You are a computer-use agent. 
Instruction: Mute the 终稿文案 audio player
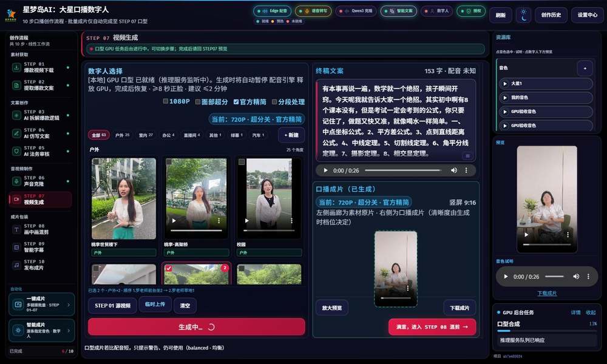[x=453, y=170]
